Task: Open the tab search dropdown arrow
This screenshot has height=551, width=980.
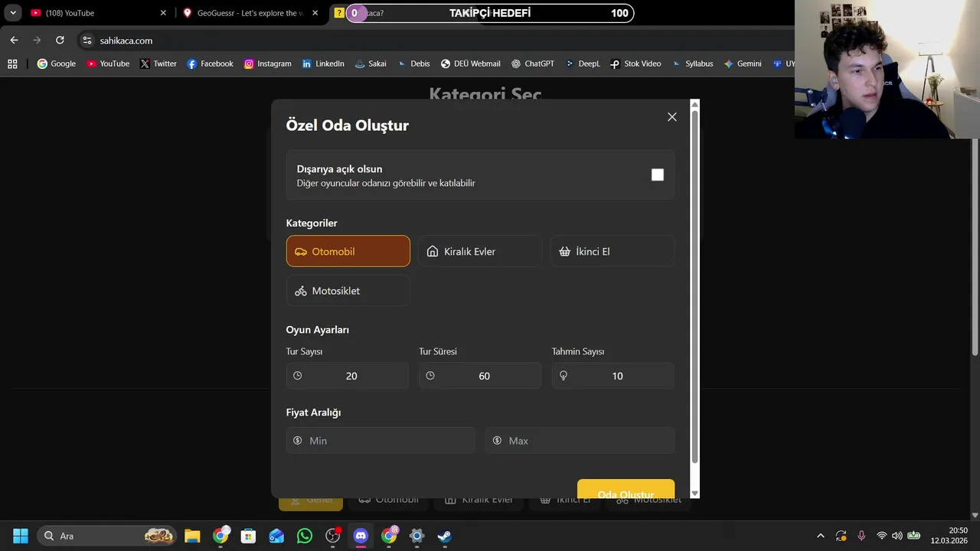Action: (x=13, y=13)
